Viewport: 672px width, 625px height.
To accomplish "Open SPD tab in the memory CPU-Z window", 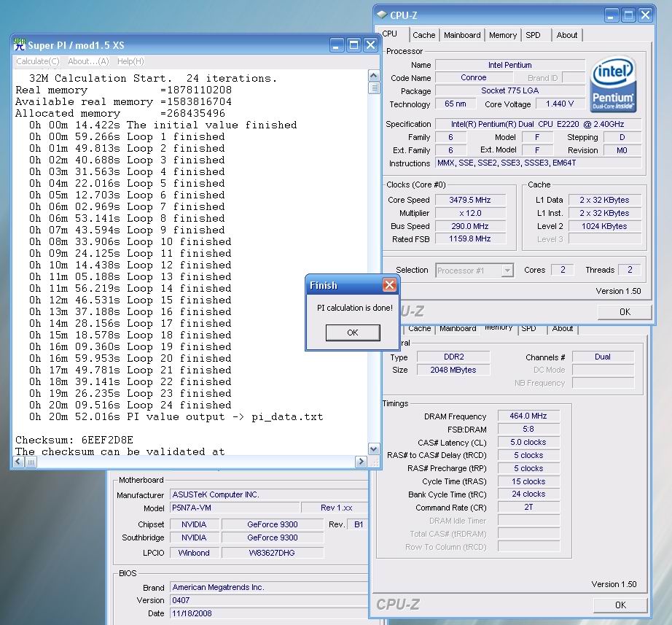I will [x=529, y=329].
